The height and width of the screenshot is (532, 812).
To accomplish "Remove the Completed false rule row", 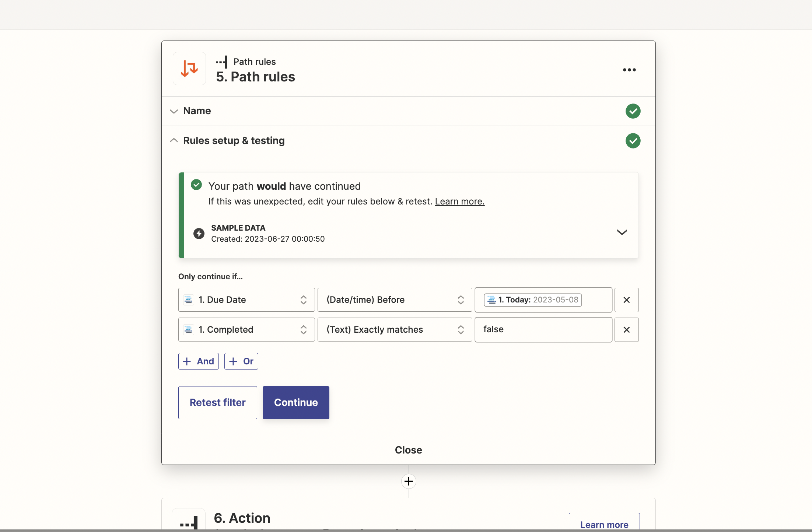I will [626, 329].
